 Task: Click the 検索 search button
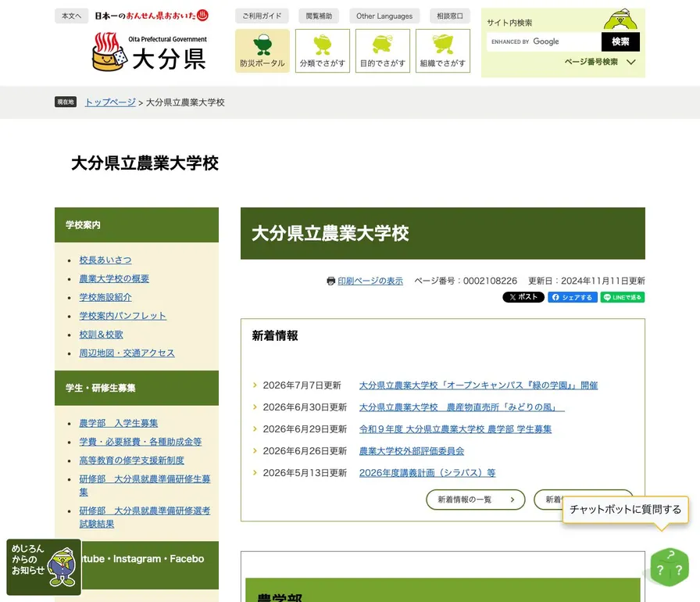(x=620, y=41)
